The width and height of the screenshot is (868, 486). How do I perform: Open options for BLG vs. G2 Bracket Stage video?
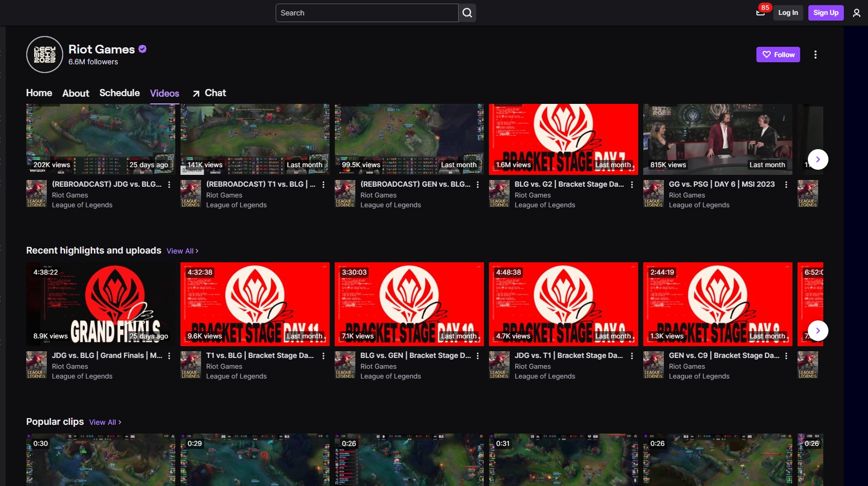pos(632,185)
